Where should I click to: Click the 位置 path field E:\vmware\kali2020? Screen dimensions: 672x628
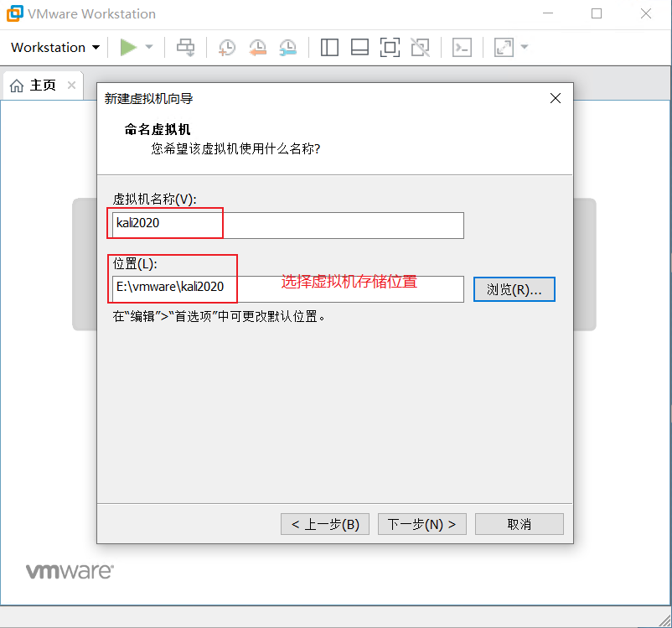pos(288,289)
